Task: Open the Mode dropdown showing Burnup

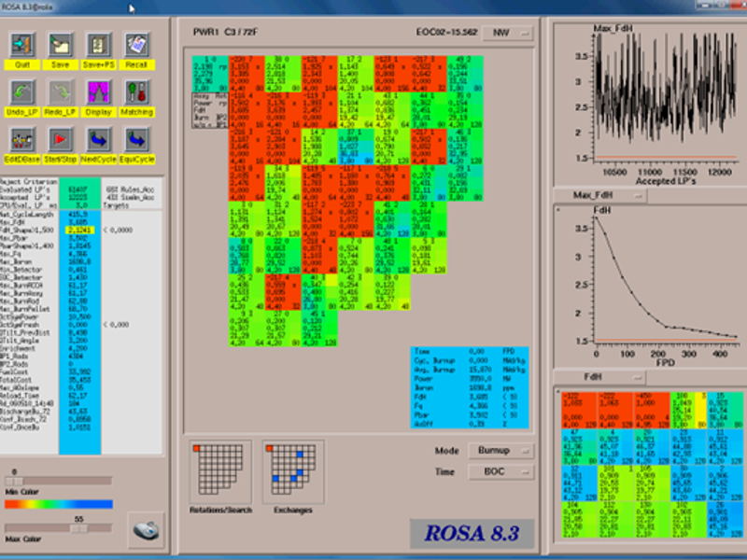Action: click(x=500, y=451)
